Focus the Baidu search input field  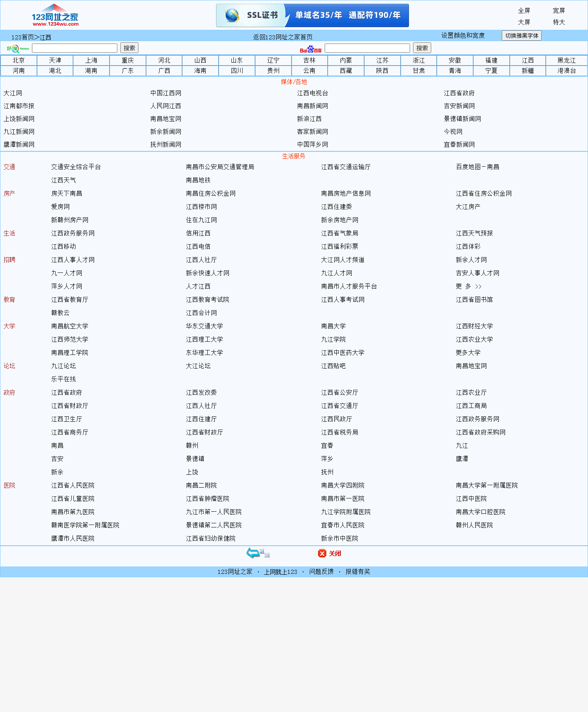pyautogui.click(x=367, y=48)
